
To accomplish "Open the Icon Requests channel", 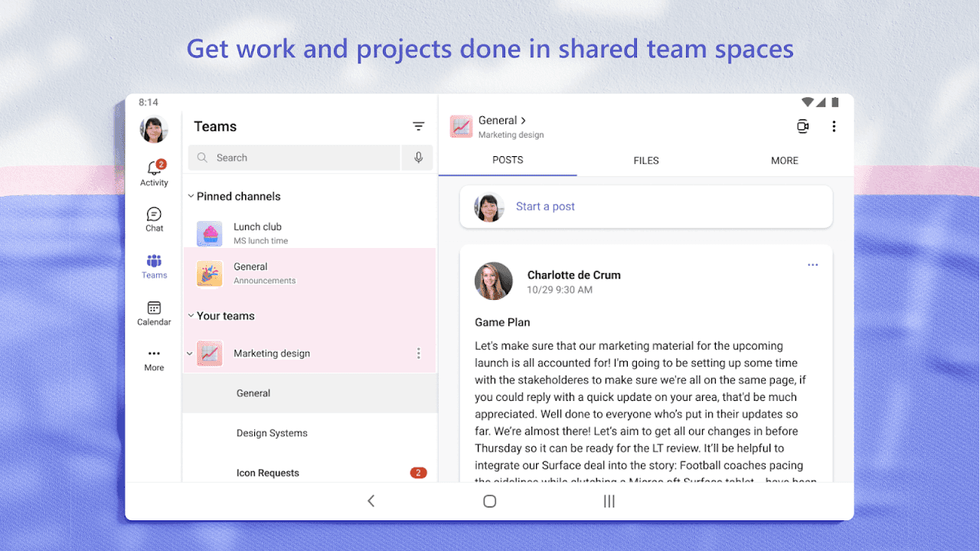I will tap(309, 472).
